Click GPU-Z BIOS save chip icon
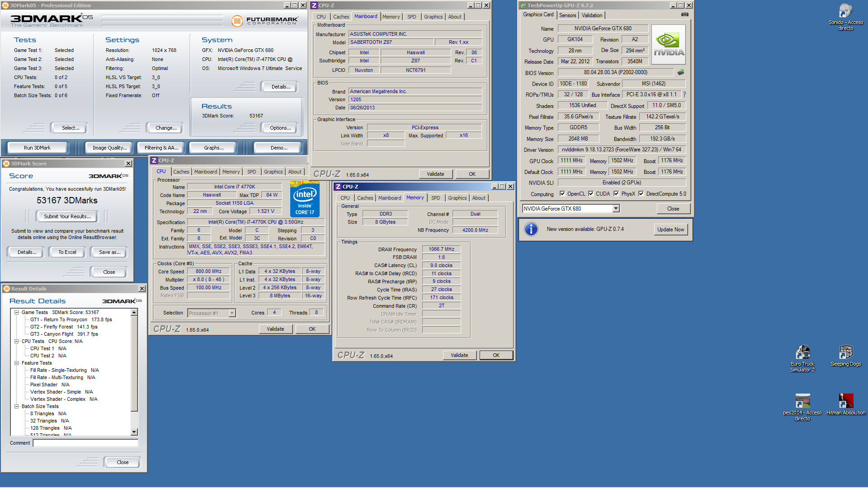Screen dimensions: 868x488 (x=681, y=72)
